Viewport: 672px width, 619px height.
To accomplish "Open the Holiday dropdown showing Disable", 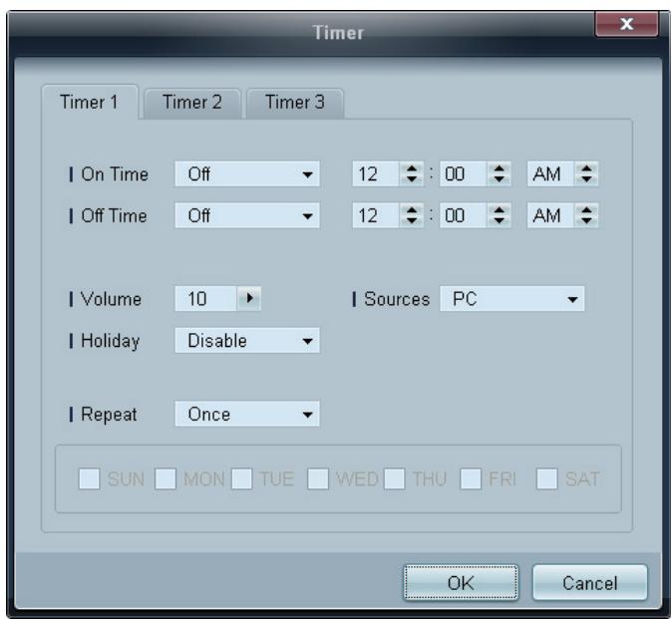I will tap(247, 341).
